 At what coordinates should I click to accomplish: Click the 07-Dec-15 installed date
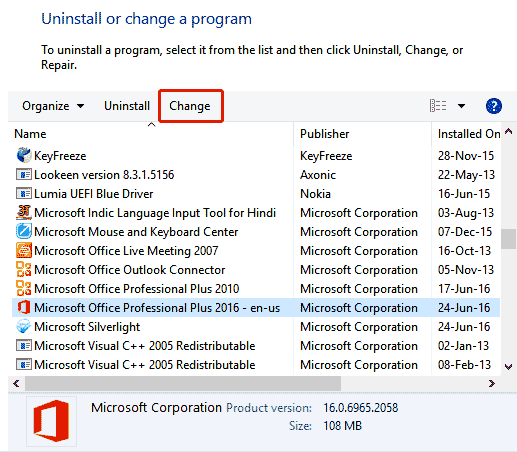tap(465, 231)
